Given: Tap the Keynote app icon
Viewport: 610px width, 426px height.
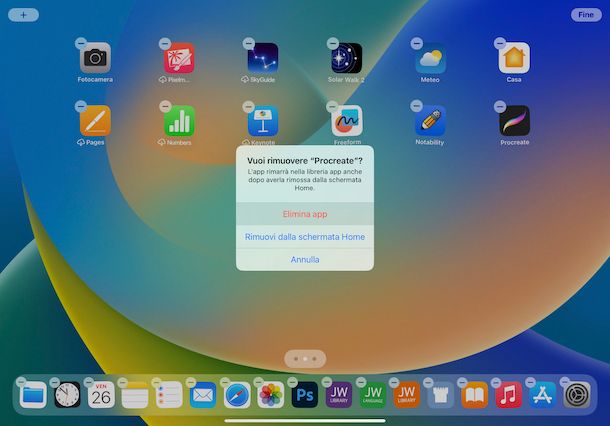Looking at the screenshot, I should (263, 121).
